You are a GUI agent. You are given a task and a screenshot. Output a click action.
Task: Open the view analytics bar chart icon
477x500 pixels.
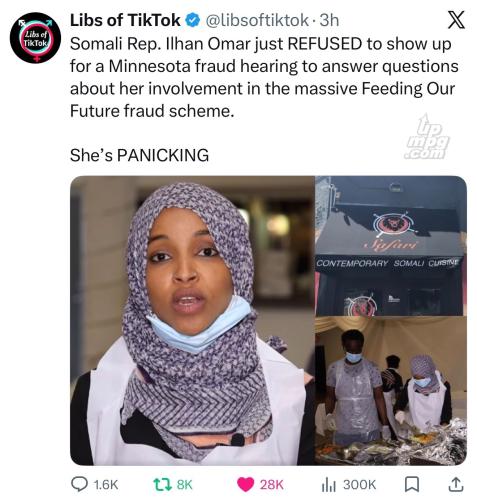tap(328, 484)
